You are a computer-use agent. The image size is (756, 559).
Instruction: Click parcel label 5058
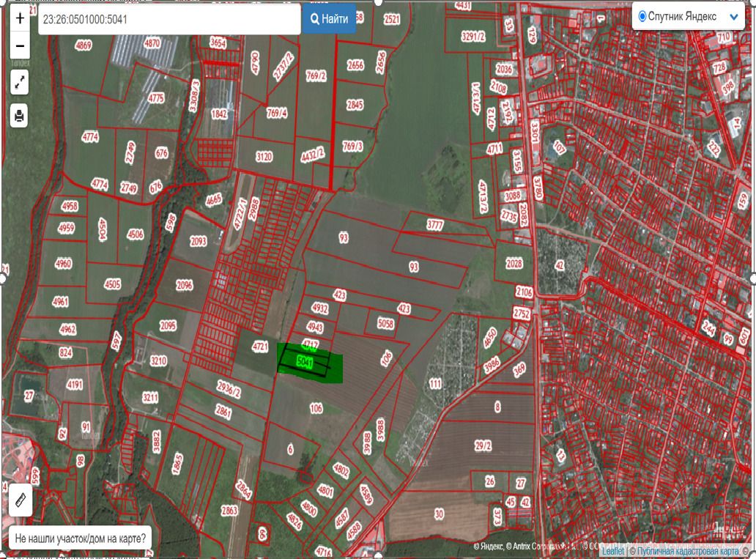click(x=385, y=324)
